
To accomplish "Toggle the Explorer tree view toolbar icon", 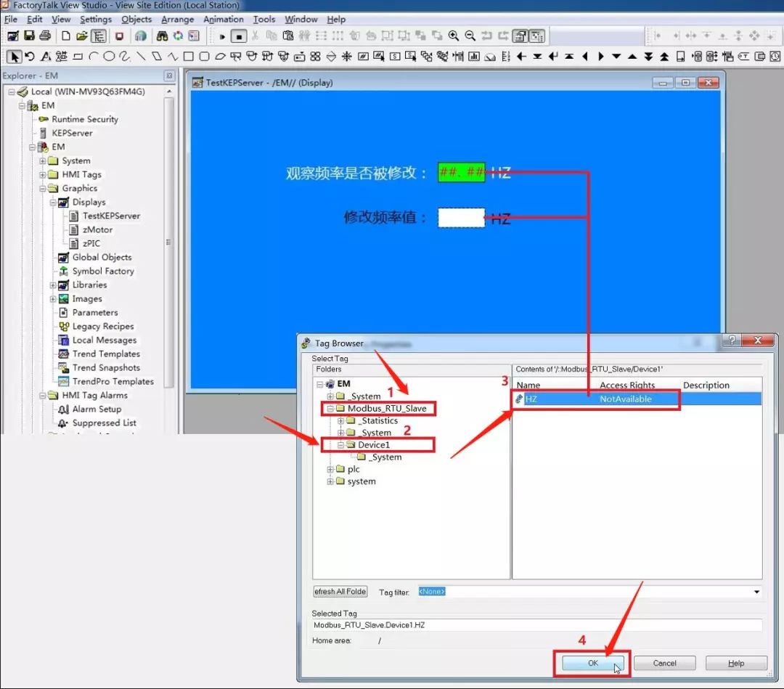I will point(99,36).
